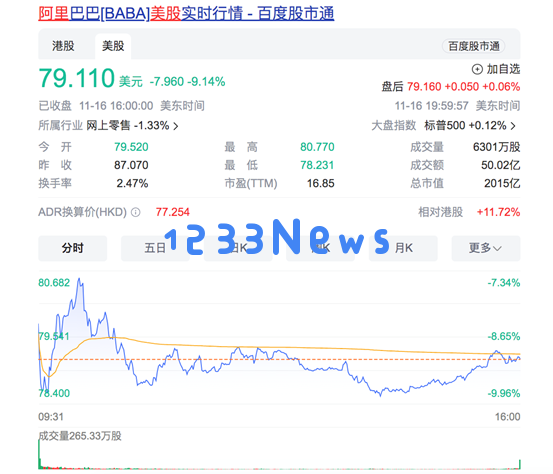Screen dimensions: 553x474
Task: Click the 80.682 peak on the price chart
Action: [x=79, y=279]
